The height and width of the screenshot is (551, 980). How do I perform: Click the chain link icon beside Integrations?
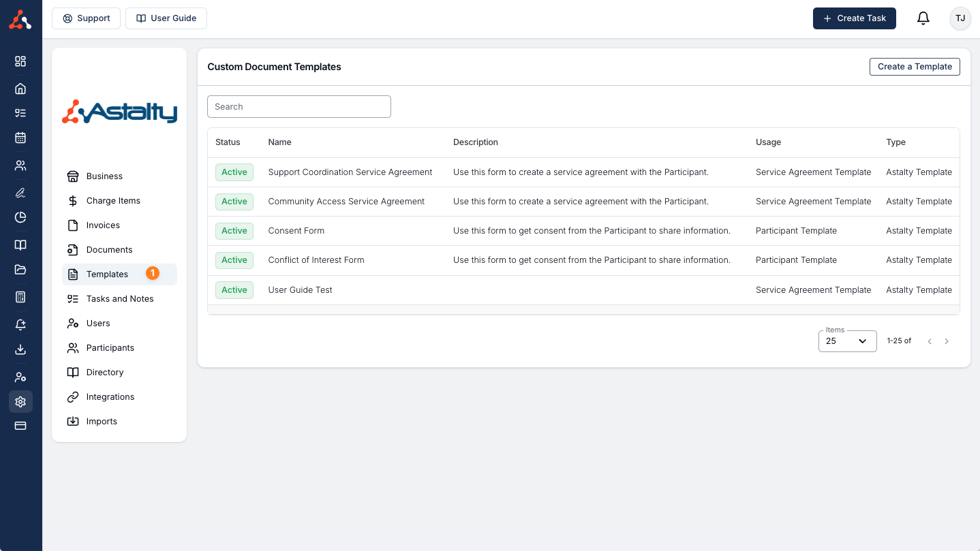click(x=73, y=397)
